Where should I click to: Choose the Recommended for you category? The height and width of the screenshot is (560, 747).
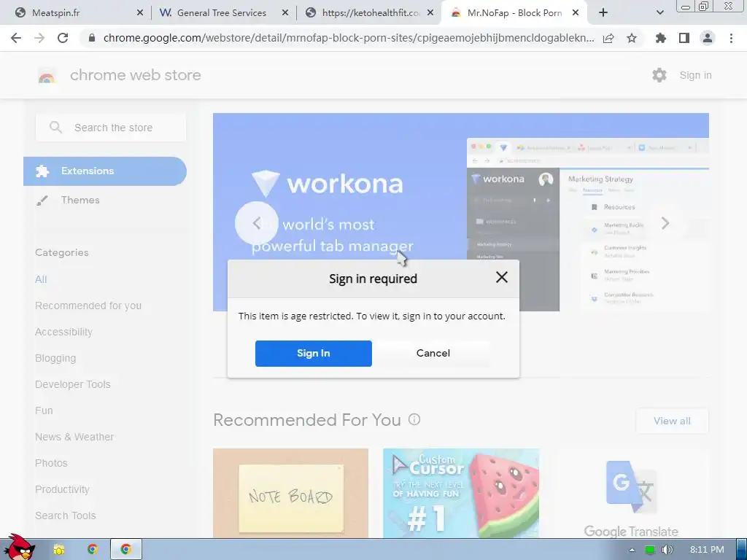point(88,306)
